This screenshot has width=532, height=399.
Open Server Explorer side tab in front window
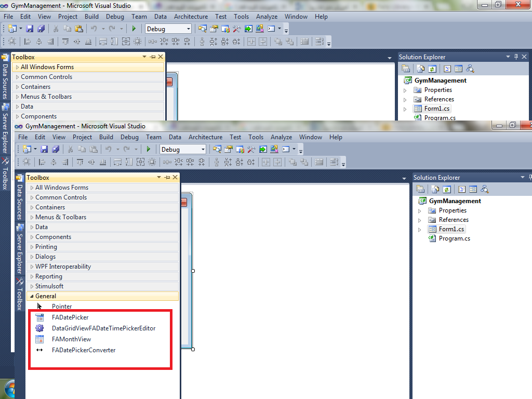[20, 249]
